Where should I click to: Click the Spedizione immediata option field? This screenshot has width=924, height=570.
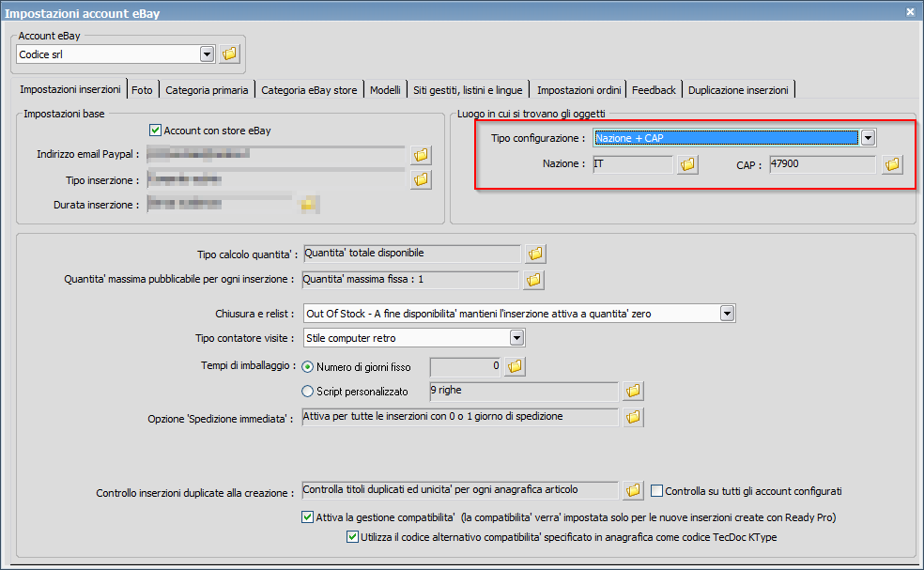click(460, 417)
